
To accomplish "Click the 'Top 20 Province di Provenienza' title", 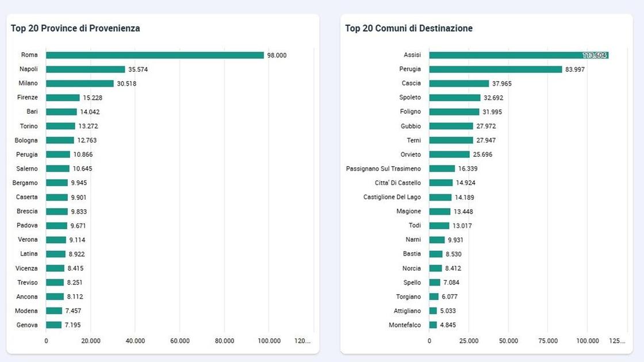I will (x=75, y=28).
